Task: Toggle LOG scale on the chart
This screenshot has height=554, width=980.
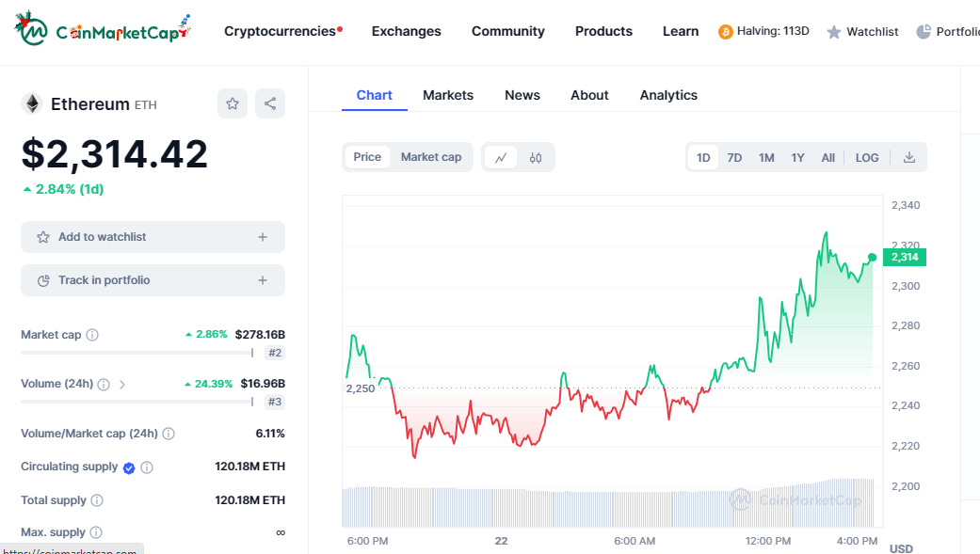Action: [867, 157]
